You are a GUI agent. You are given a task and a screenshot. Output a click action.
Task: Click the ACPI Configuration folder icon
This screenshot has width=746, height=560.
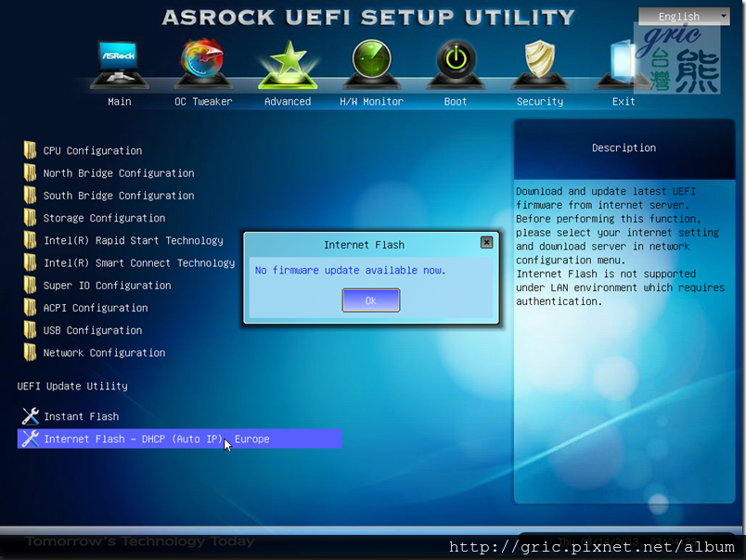point(30,308)
